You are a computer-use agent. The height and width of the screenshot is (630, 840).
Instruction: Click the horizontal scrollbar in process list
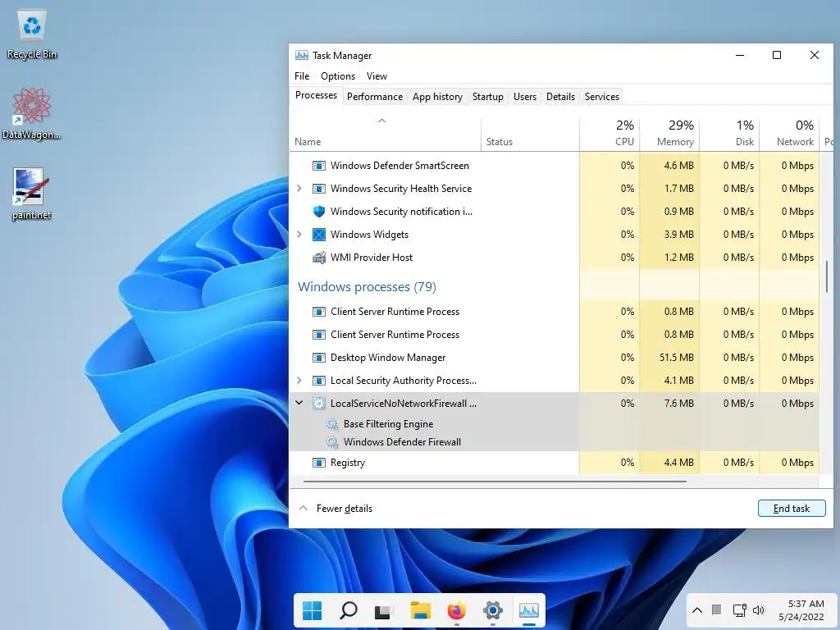click(x=495, y=482)
